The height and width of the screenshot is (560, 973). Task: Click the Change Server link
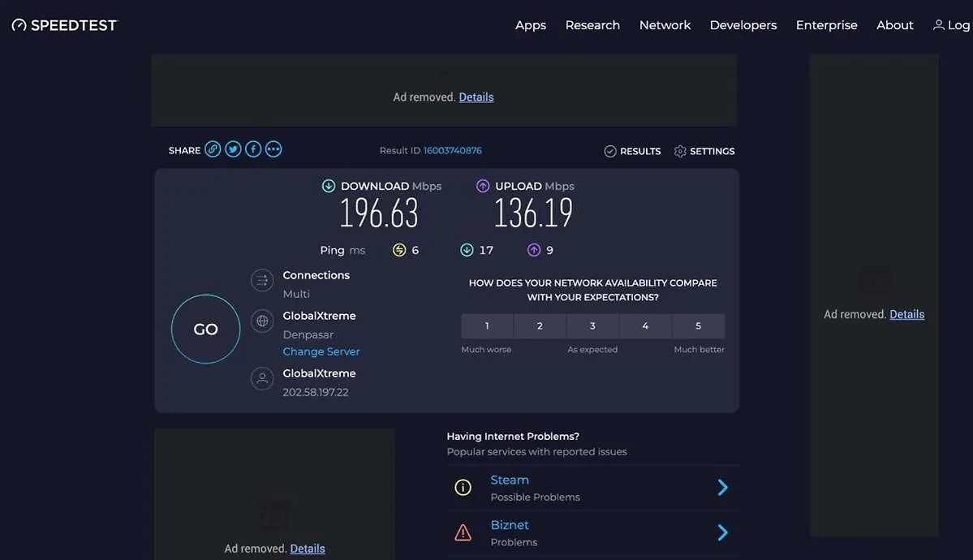pyautogui.click(x=321, y=351)
